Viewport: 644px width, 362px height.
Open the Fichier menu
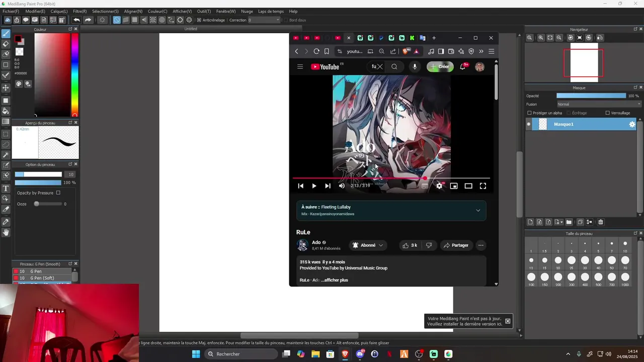pos(11,11)
